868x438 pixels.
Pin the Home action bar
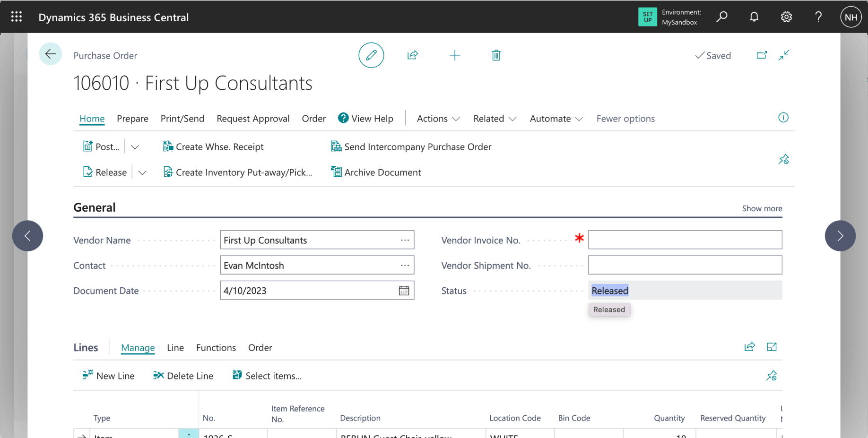pyautogui.click(x=783, y=159)
